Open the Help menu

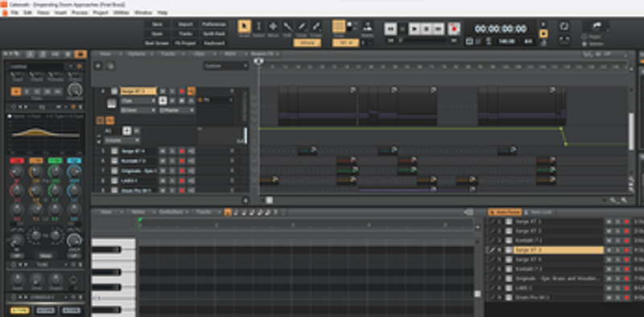(x=163, y=13)
